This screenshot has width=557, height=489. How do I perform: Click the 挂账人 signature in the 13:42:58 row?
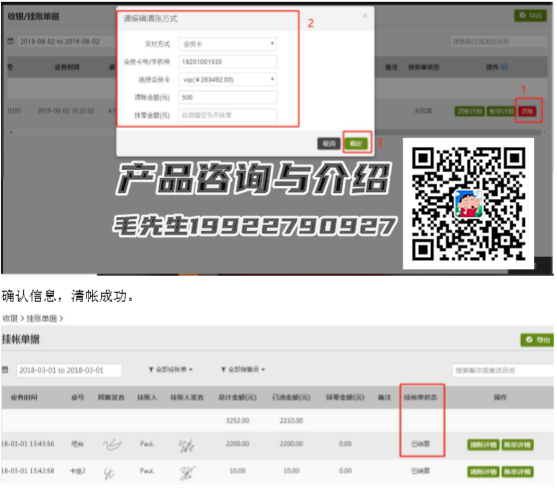coord(187,473)
